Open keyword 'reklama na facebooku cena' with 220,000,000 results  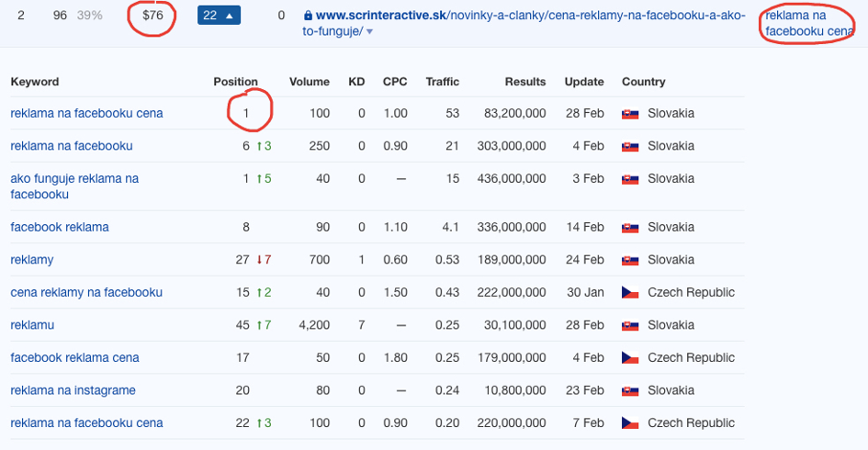click(86, 423)
